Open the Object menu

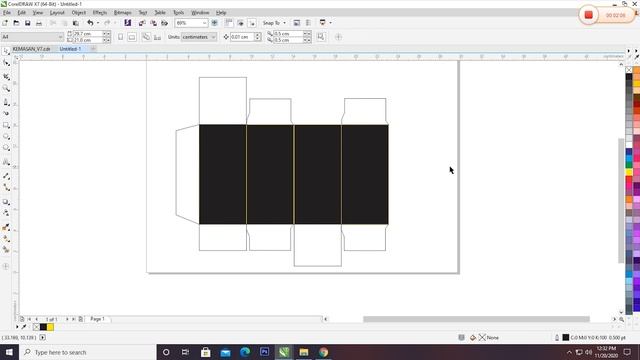point(79,13)
